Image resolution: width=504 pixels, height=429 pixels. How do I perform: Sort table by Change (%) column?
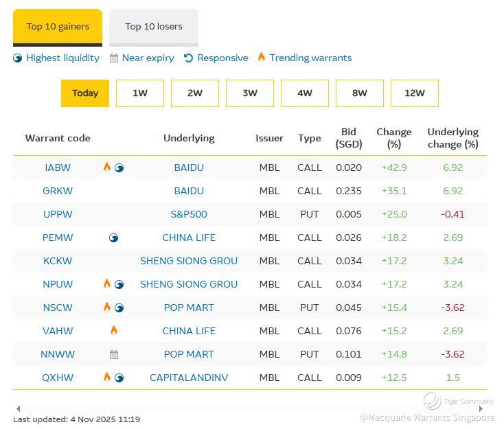pyautogui.click(x=394, y=138)
